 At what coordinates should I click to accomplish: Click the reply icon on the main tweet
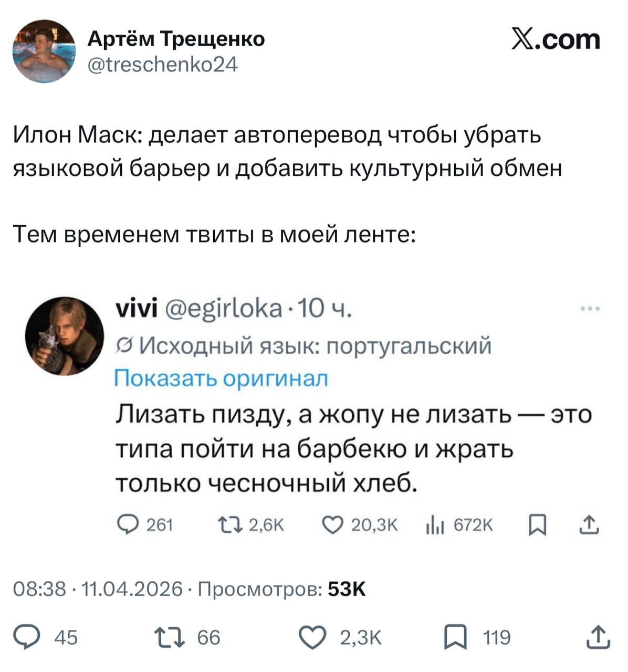(30, 637)
